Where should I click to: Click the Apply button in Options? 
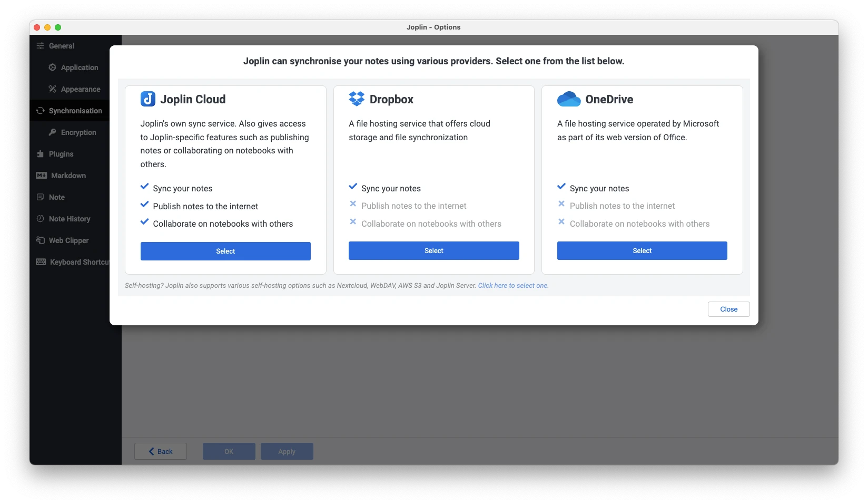tap(287, 451)
